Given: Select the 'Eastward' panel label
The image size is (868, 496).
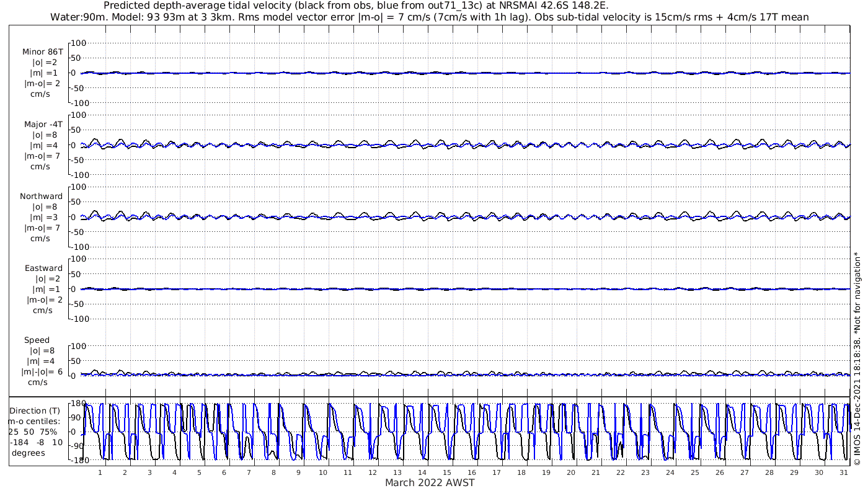Looking at the screenshot, I should point(43,268).
